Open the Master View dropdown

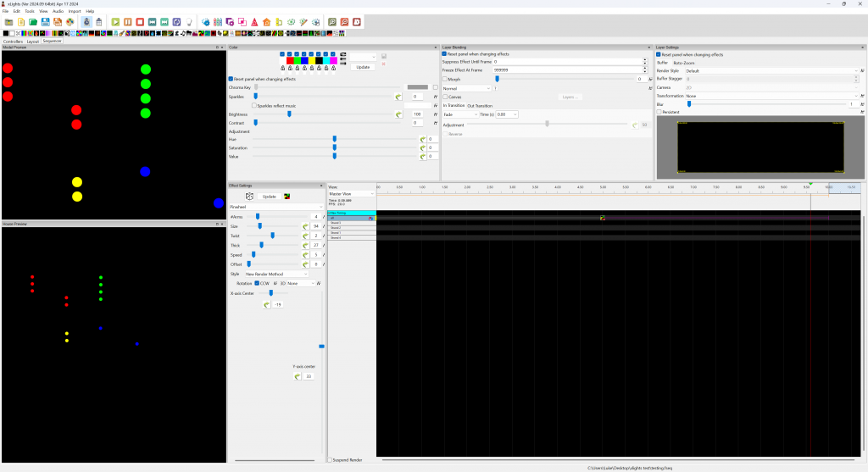351,194
